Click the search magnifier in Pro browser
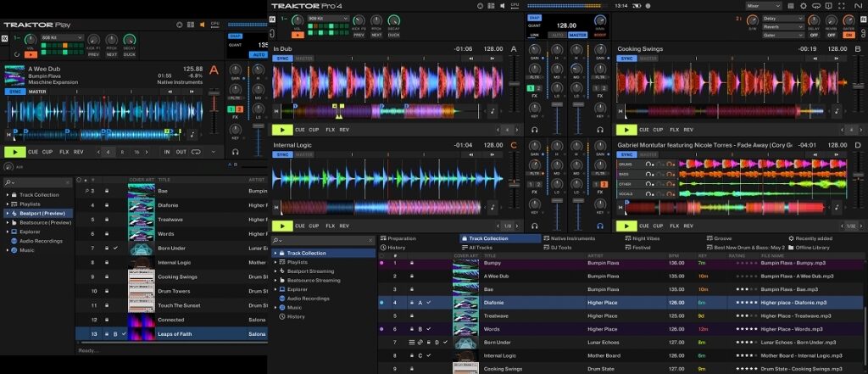This screenshot has height=374, width=868. (275, 241)
